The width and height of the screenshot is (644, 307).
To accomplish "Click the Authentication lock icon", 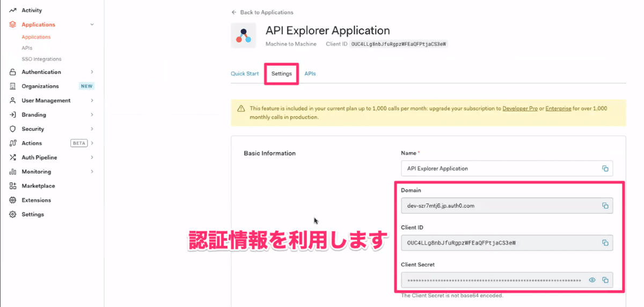I will 12,72.
